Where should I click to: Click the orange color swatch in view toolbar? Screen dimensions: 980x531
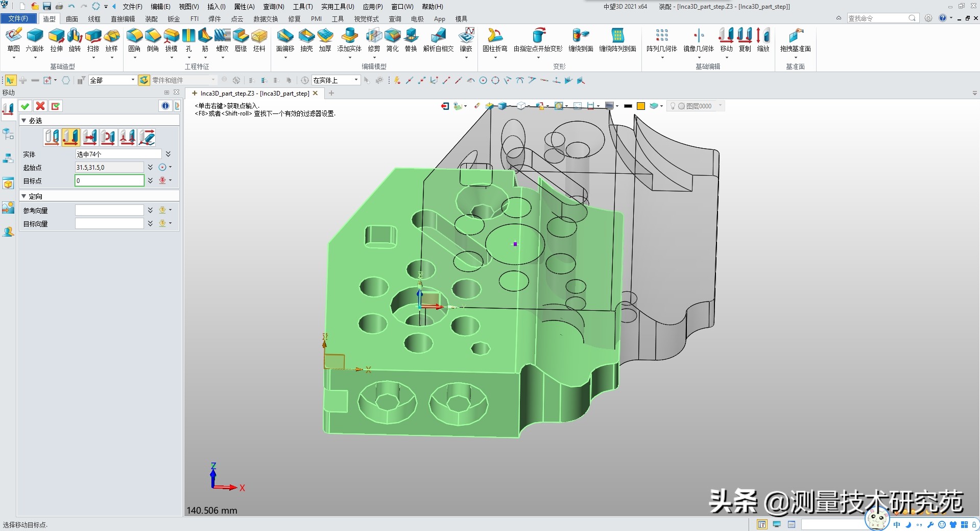tap(640, 106)
